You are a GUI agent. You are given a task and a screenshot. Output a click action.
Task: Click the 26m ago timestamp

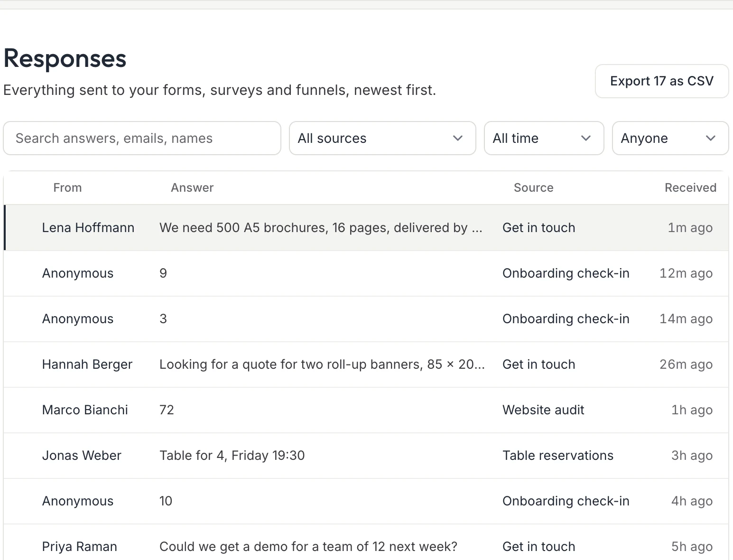click(x=686, y=364)
